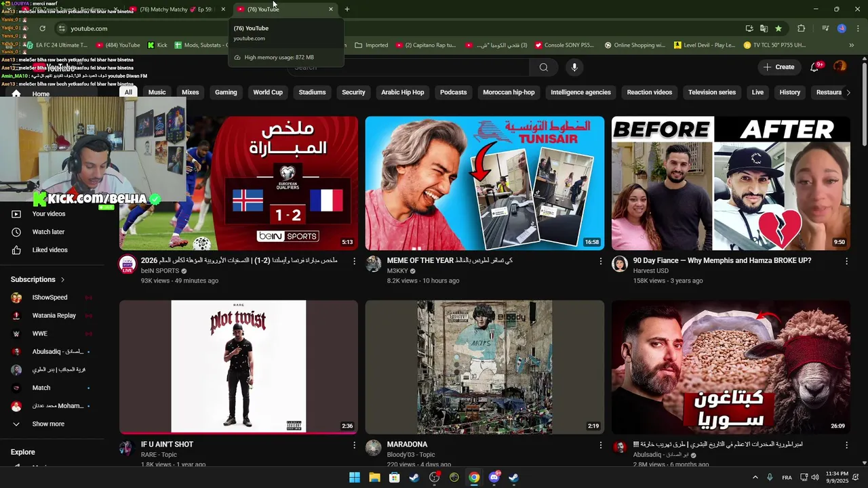Click the Harvest USD channel avatar

pyautogui.click(x=620, y=264)
